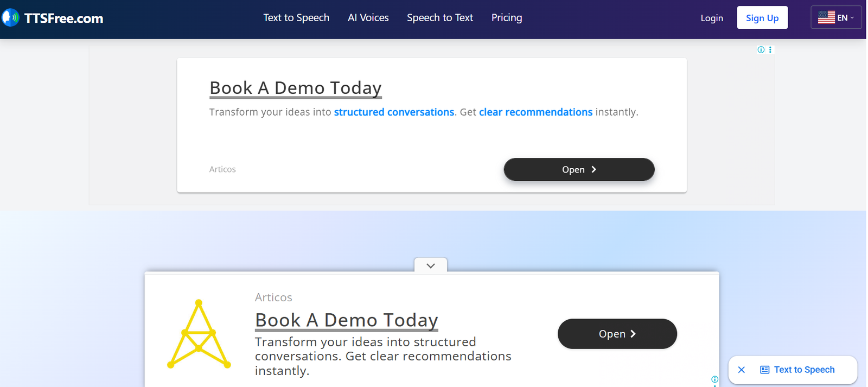868x387 pixels.
Task: Close the floating Text to Speech widget
Action: point(742,370)
